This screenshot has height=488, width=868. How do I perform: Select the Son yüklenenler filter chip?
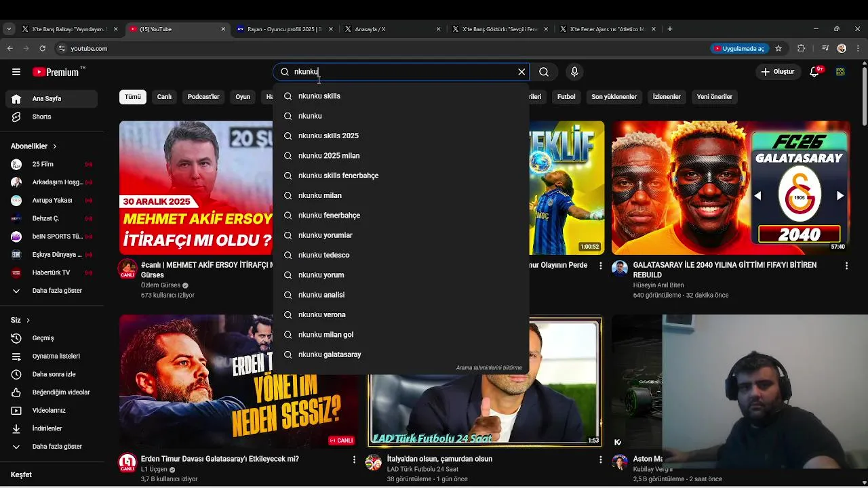coord(614,97)
